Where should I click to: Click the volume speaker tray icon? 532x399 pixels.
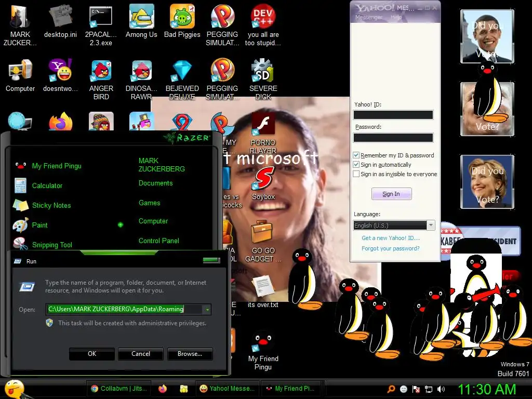[x=441, y=389]
